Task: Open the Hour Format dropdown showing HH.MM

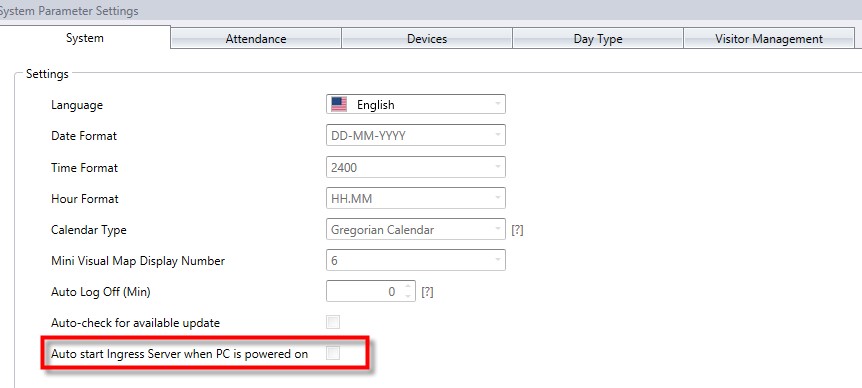Action: coord(416,198)
